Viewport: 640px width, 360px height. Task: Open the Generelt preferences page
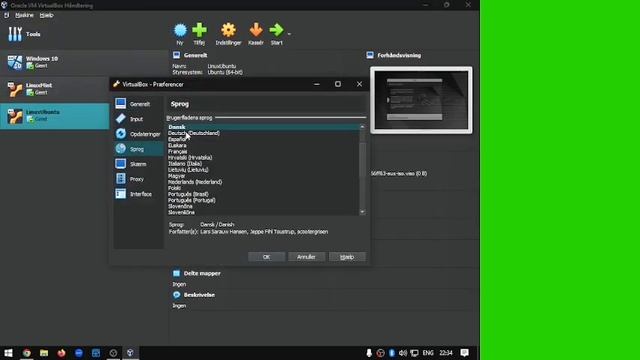139,104
